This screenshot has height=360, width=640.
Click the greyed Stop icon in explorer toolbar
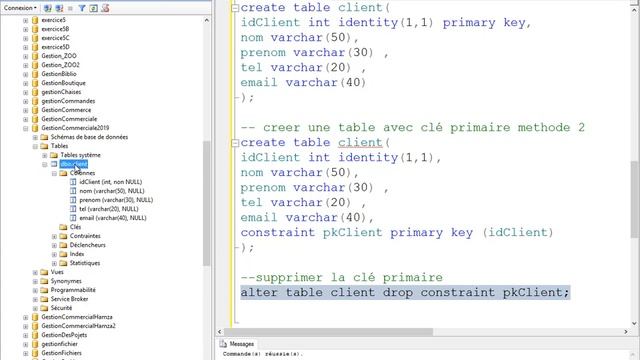tap(71, 8)
